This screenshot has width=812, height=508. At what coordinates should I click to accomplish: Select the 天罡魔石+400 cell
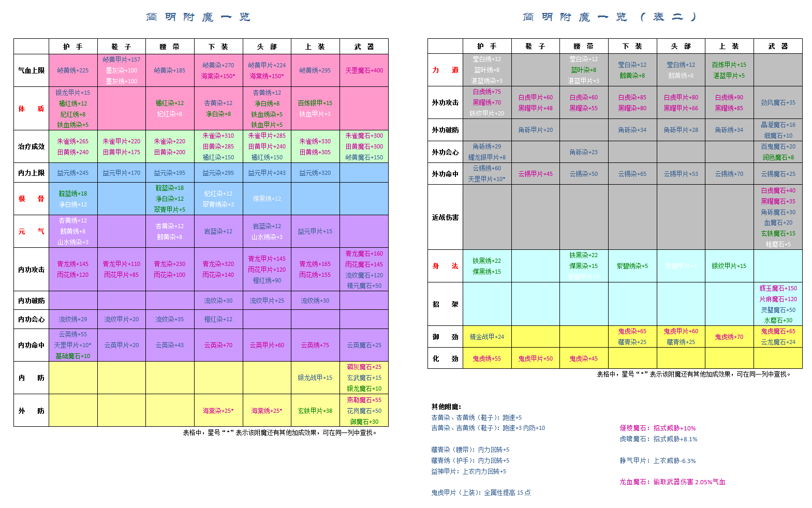pyautogui.click(x=364, y=70)
